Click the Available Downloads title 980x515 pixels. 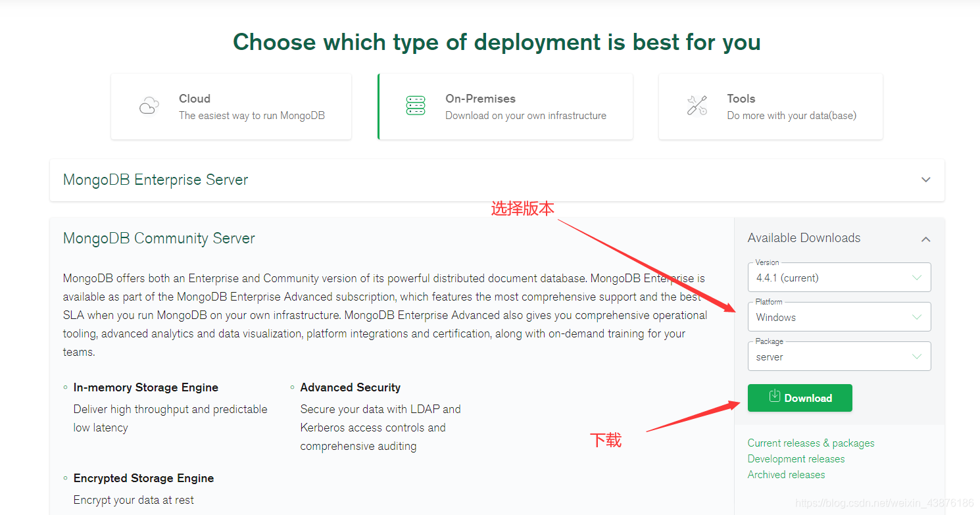804,238
